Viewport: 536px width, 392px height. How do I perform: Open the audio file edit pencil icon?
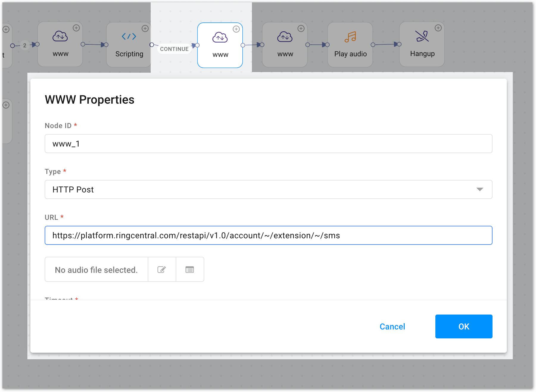[x=161, y=269]
